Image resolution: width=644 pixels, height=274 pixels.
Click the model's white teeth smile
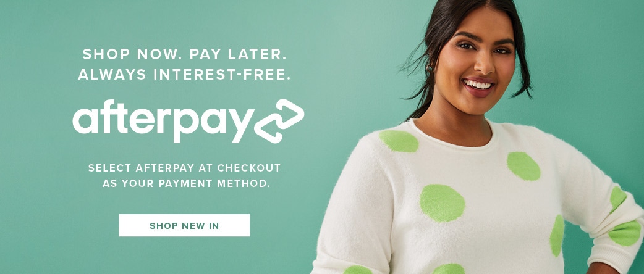[x=478, y=85]
